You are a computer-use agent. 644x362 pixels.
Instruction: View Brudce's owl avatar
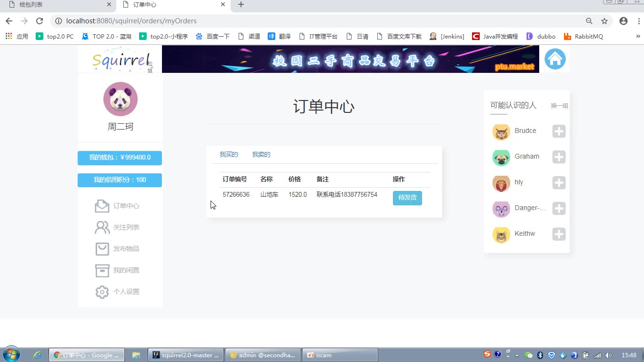click(x=501, y=132)
